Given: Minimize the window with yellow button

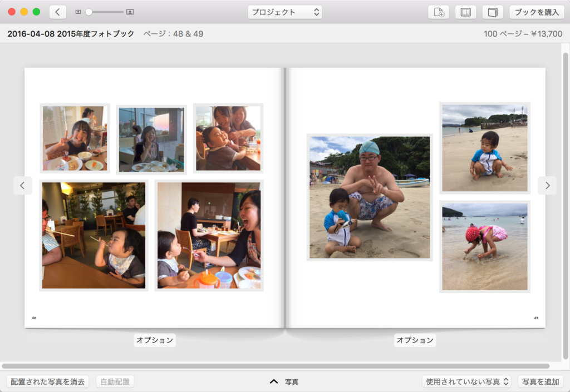Looking at the screenshot, I should pos(24,12).
